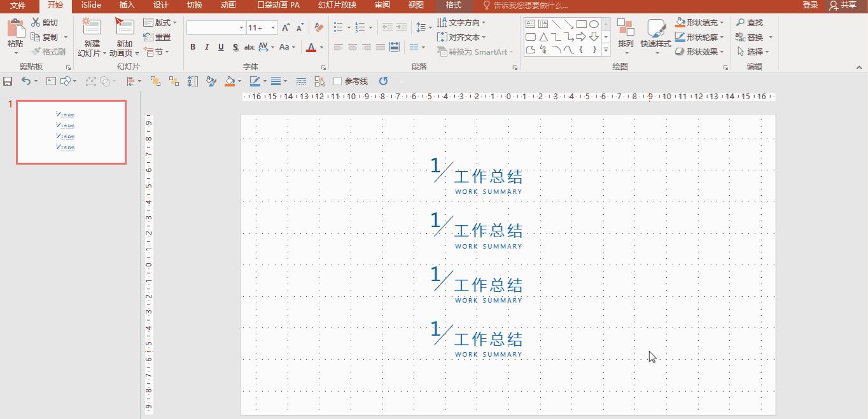Click 替换 (Replace) in the editing group

pos(753,36)
